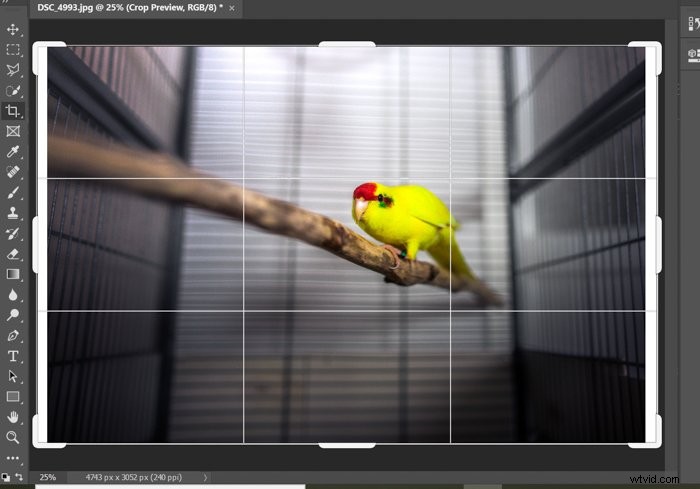
Task: Select the Horizontal Type tool
Action: pyautogui.click(x=12, y=356)
